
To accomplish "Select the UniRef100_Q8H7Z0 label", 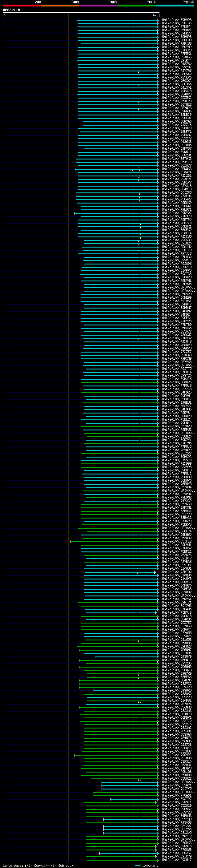I will [177, 223].
